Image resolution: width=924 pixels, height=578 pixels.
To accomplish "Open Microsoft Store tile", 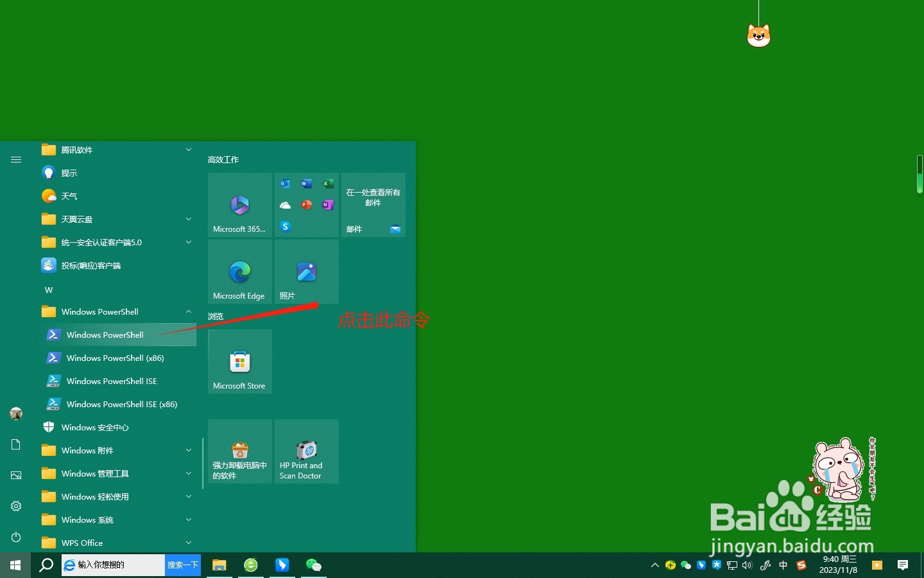I will click(240, 362).
